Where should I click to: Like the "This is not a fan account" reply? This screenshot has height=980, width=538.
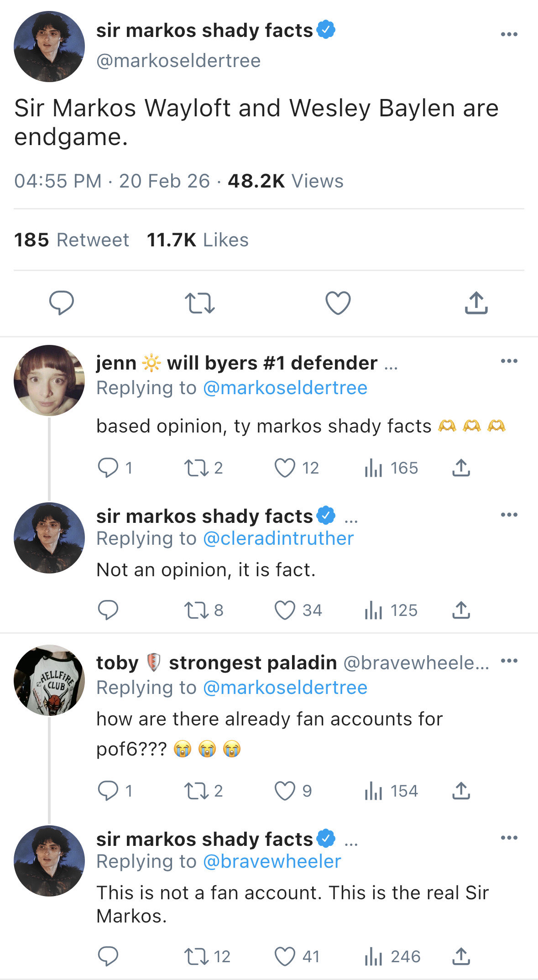pos(285,956)
